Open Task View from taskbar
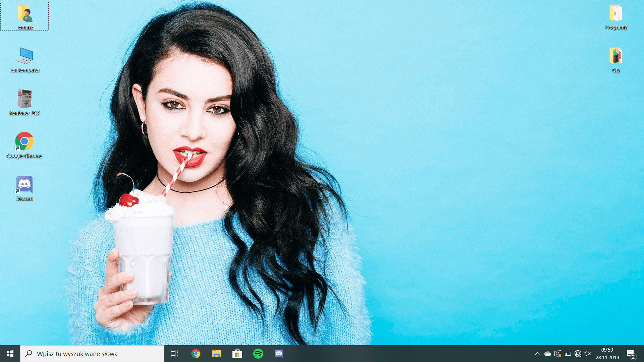This screenshot has width=644, height=362. point(174,354)
